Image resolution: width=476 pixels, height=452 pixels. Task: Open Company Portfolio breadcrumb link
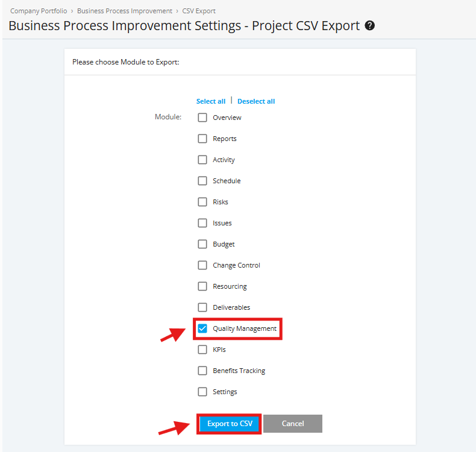tap(39, 11)
